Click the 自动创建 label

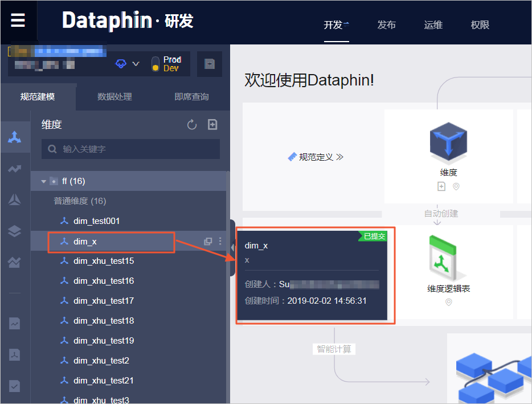(441, 213)
